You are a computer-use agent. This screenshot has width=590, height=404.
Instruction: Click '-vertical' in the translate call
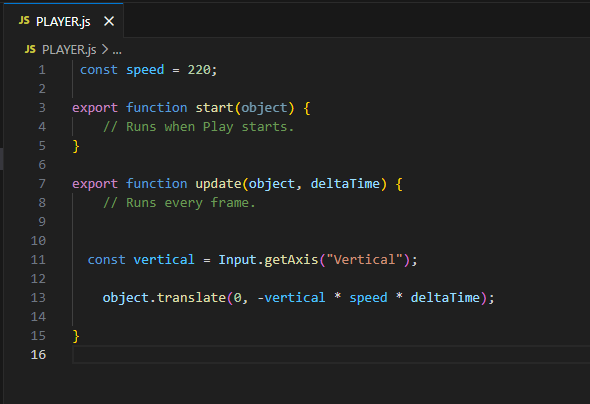click(291, 298)
